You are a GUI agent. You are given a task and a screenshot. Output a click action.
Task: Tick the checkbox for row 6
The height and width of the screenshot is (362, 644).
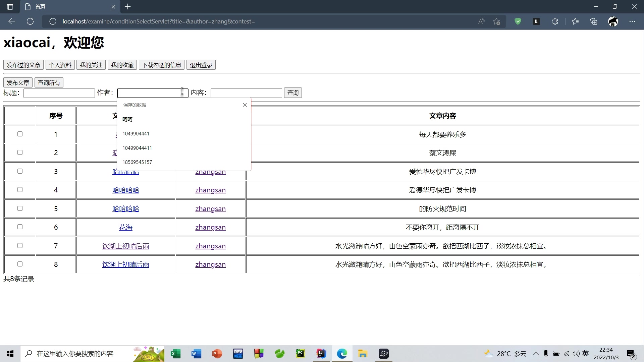pyautogui.click(x=20, y=227)
